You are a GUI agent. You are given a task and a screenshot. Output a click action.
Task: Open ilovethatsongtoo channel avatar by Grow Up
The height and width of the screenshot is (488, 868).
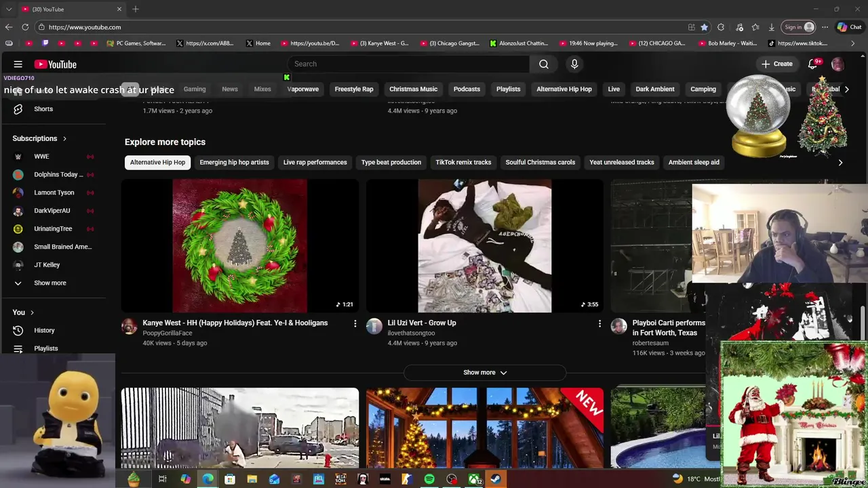click(374, 327)
